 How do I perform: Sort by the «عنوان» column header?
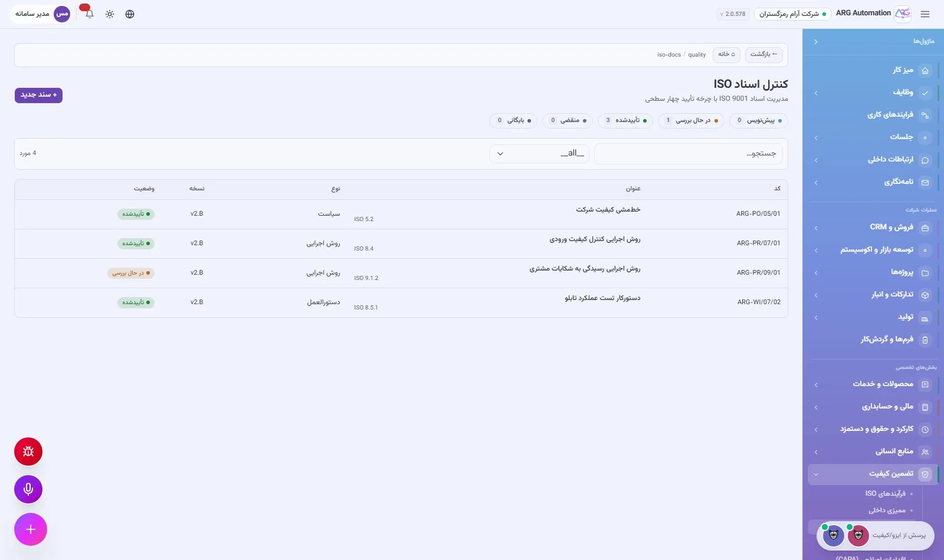(x=633, y=189)
